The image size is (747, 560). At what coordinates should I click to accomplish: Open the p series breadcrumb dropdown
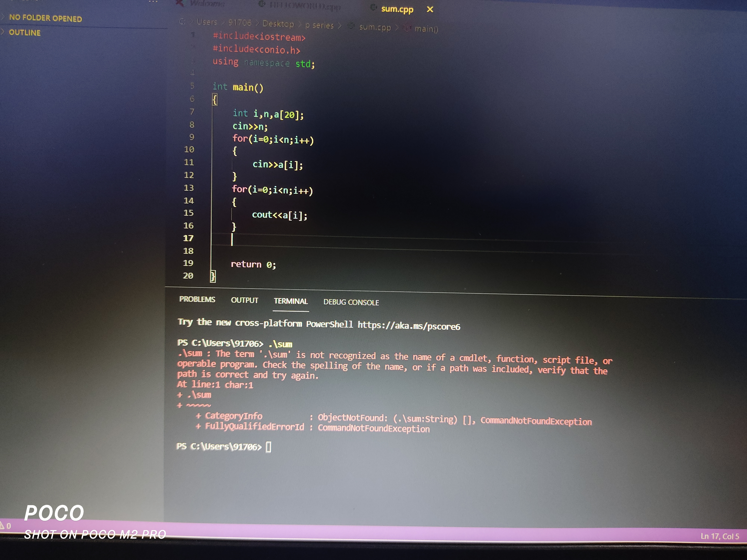pos(319,25)
